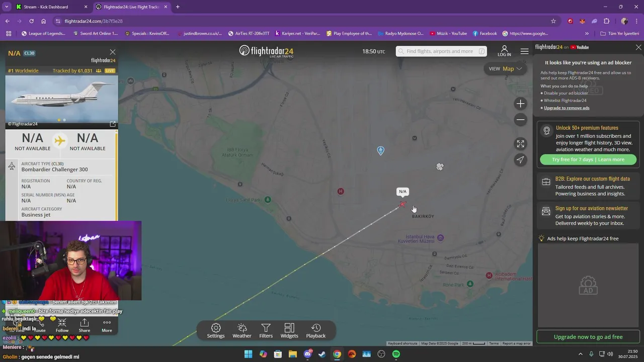Open the tab search dropdown arrow
Viewport: 644px width, 362px height.
[7, 7]
